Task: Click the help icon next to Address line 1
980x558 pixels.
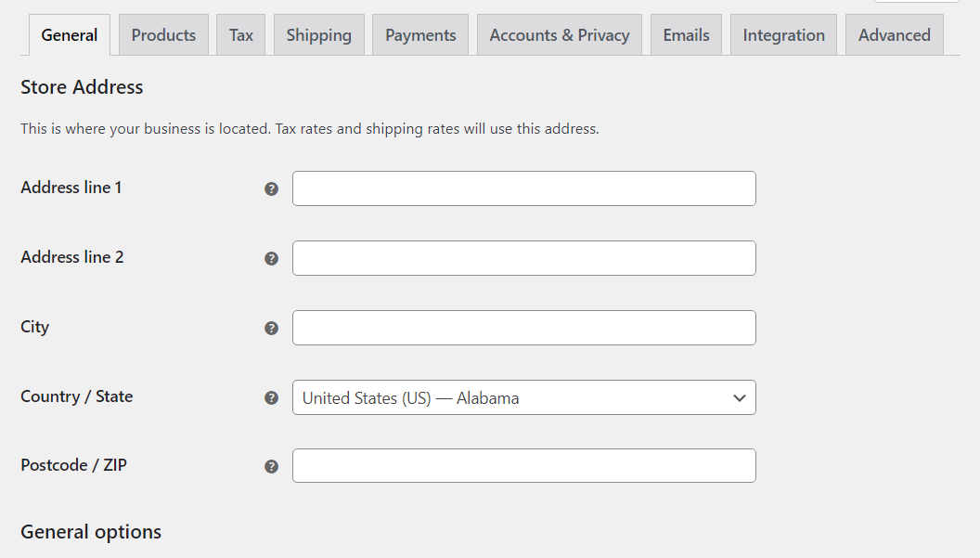Action: click(271, 188)
